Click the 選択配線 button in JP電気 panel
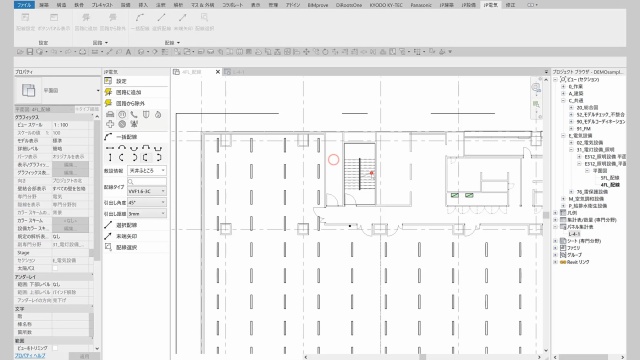The width and height of the screenshot is (640, 360). (136, 225)
